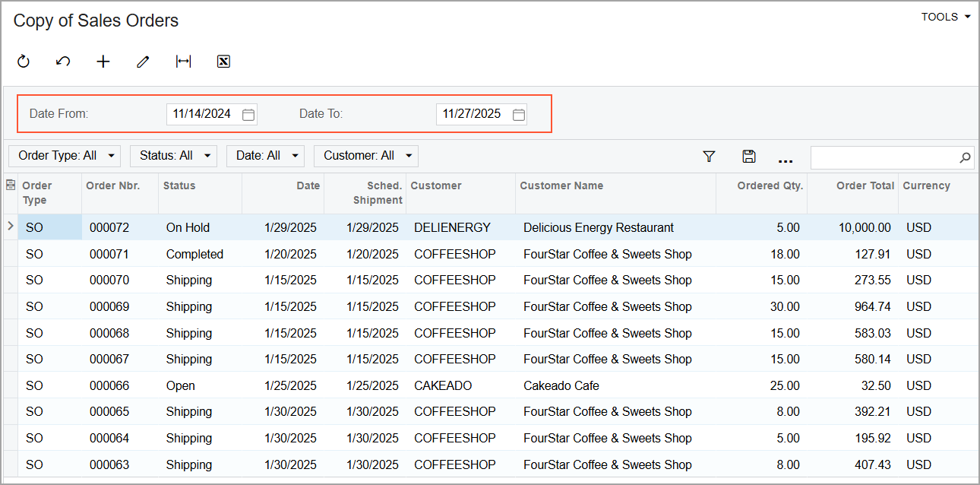Viewport: 980px width, 485px height.
Task: Open the Tools menu
Action: (x=945, y=17)
